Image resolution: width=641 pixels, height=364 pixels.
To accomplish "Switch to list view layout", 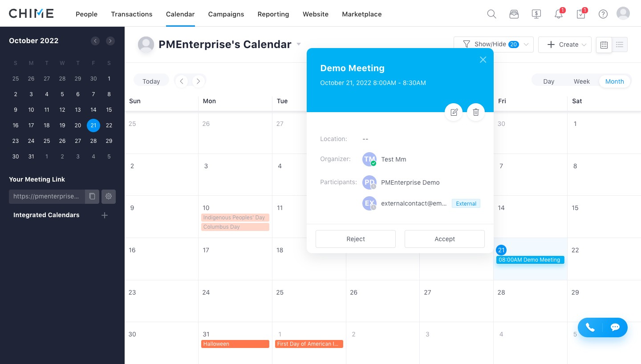I will pos(620,44).
